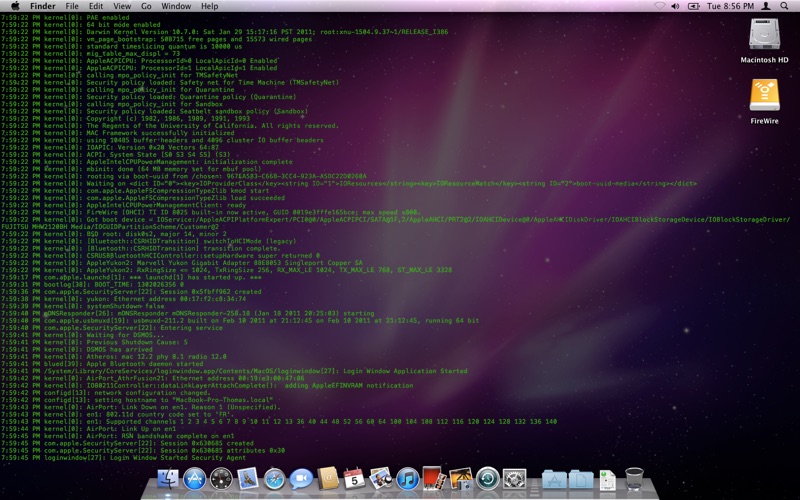This screenshot has width=800, height=500.
Task: Open Time Machine in the Dock
Action: [x=488, y=480]
